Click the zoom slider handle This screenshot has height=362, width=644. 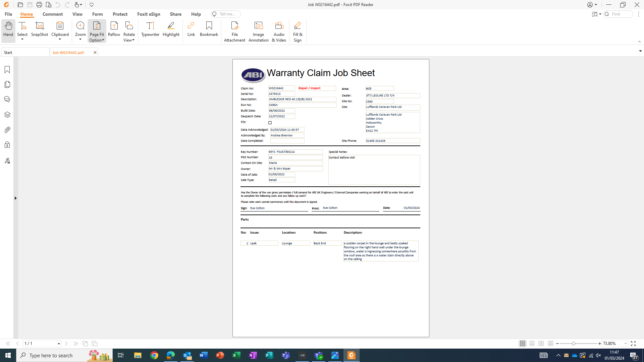click(574, 344)
